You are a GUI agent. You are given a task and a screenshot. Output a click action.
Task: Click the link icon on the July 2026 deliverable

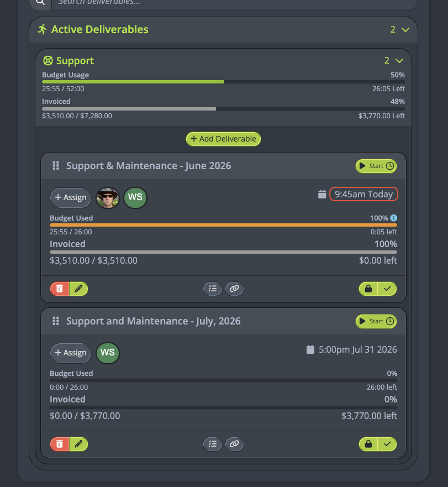click(x=234, y=444)
